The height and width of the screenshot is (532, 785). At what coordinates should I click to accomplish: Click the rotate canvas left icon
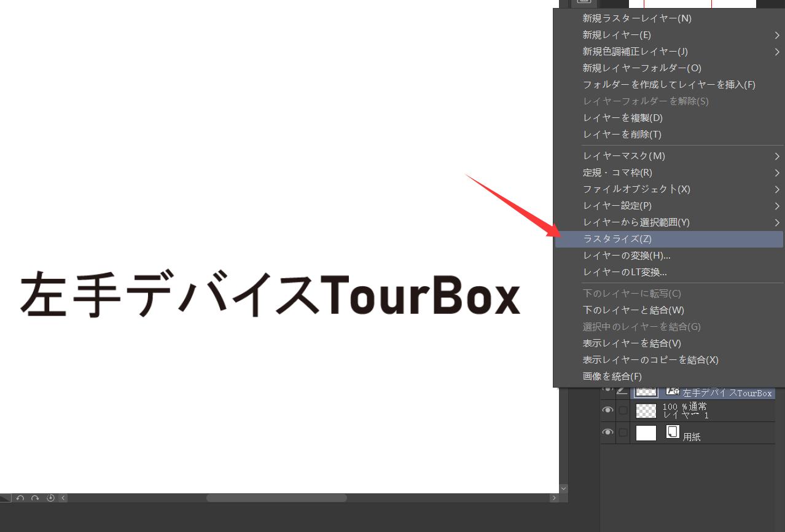pyautogui.click(x=20, y=498)
